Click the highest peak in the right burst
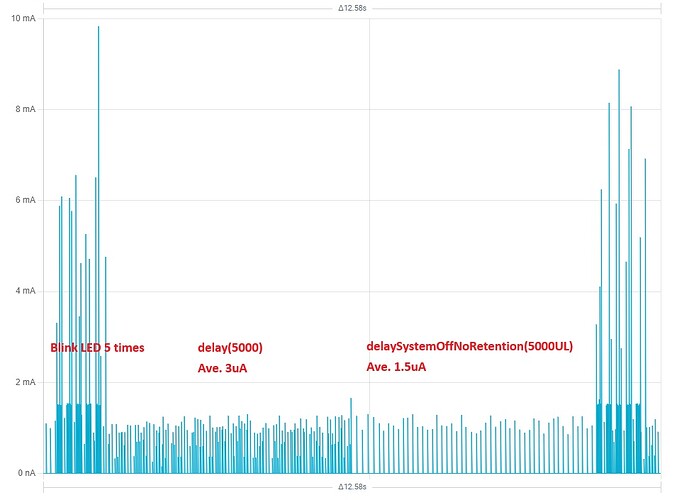The height and width of the screenshot is (500, 677). point(619,71)
